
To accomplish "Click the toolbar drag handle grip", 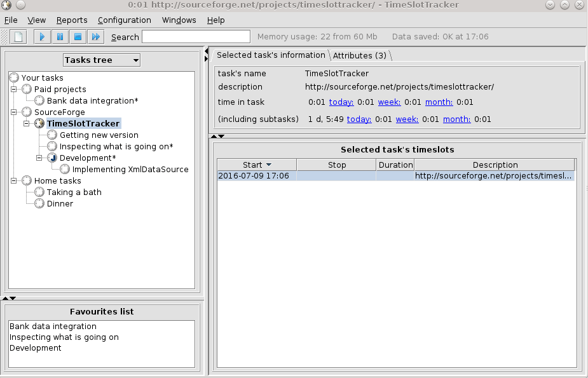I will coord(4,37).
